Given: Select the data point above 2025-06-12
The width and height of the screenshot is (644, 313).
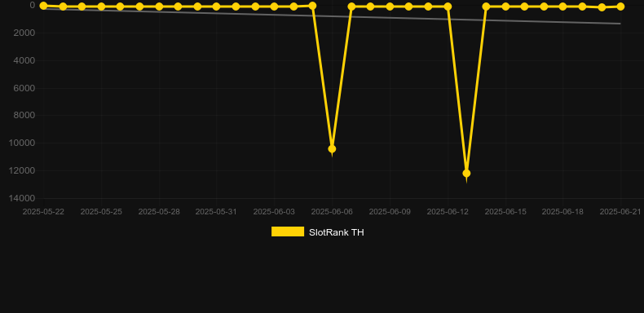Looking at the screenshot, I should pyautogui.click(x=448, y=7).
